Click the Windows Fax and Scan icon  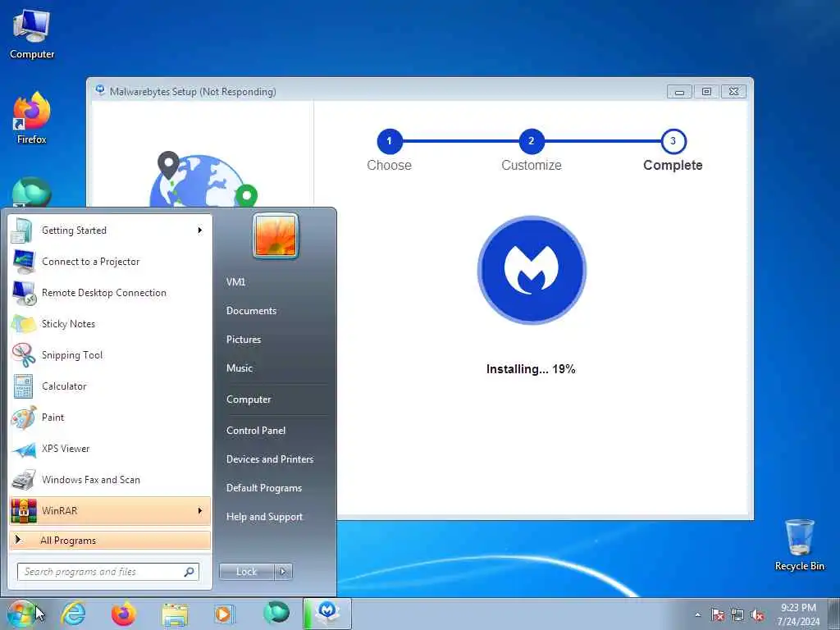click(x=23, y=480)
